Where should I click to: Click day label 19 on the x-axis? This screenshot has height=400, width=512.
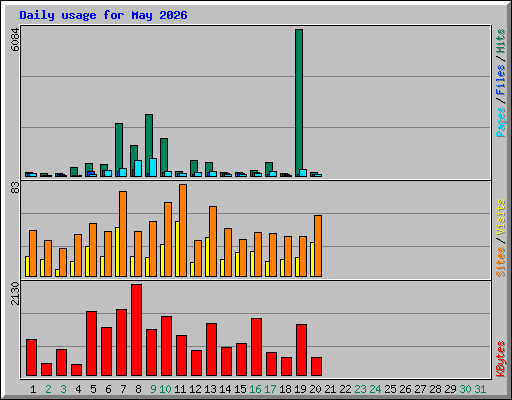click(x=300, y=389)
